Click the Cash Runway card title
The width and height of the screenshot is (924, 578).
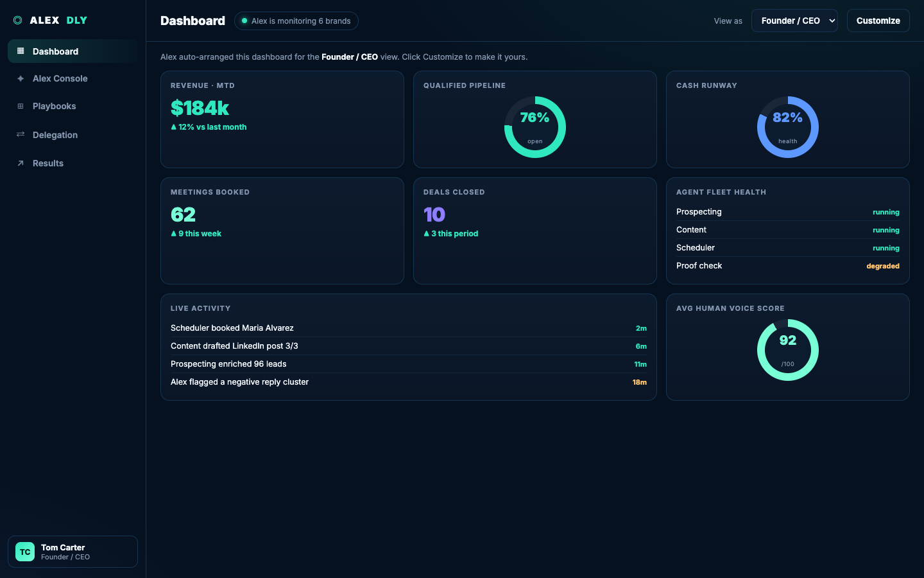coord(706,85)
